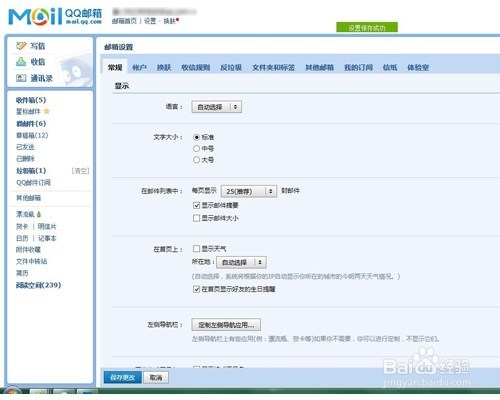The height and width of the screenshot is (400, 500).
Task: Open the 语言 自动选择 dropdown
Action: (x=217, y=107)
